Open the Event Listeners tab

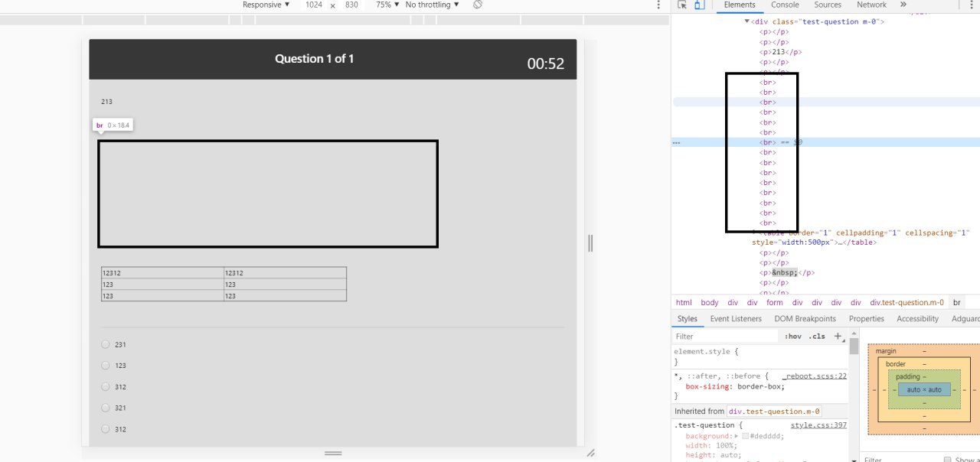pyautogui.click(x=736, y=319)
